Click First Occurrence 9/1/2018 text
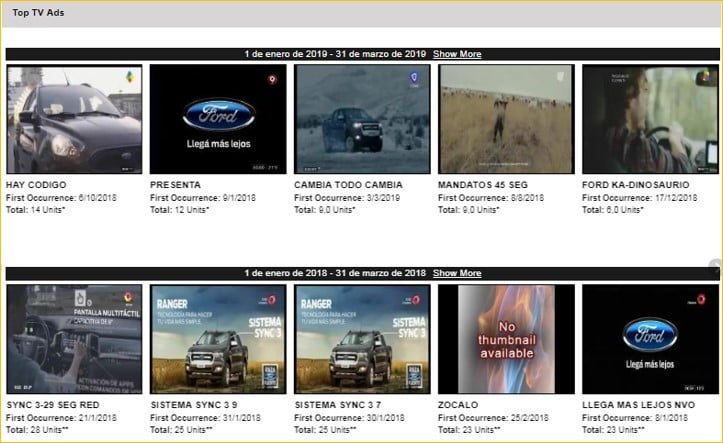Screen dimensions: 723x443 (203, 198)
